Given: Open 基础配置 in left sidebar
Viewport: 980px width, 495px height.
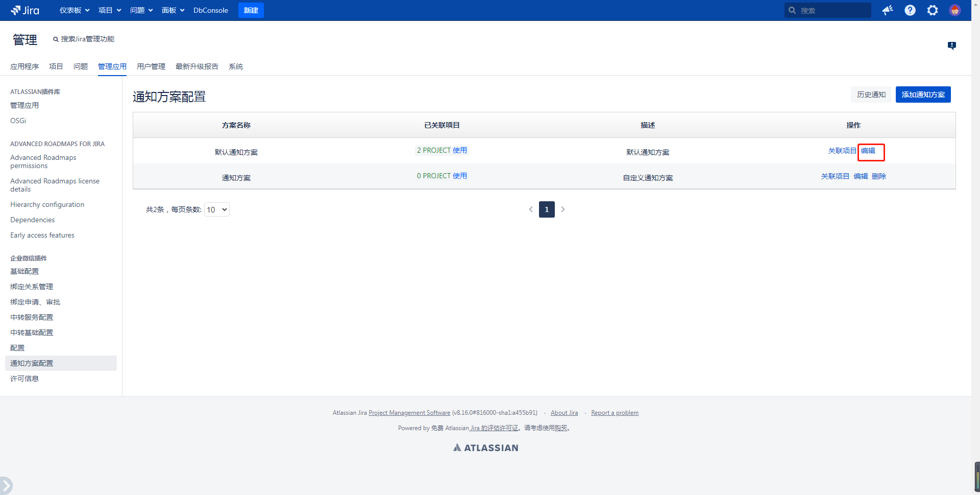Looking at the screenshot, I should 24,271.
